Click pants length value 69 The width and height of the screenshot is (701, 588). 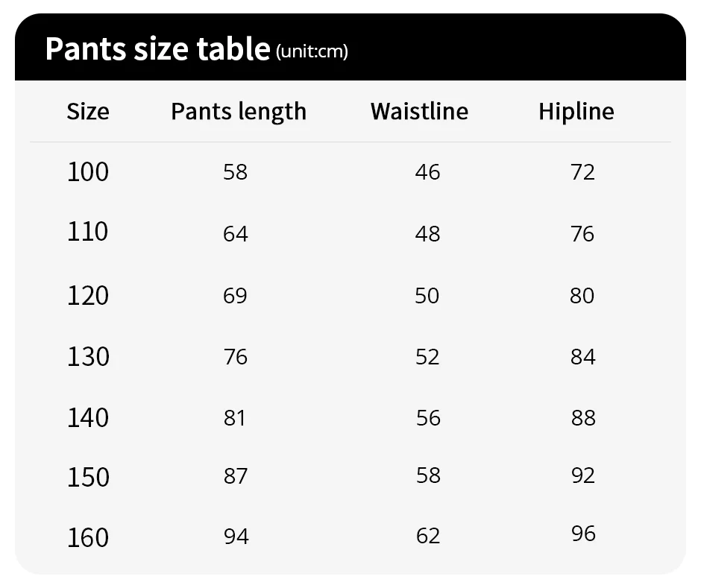tap(235, 296)
